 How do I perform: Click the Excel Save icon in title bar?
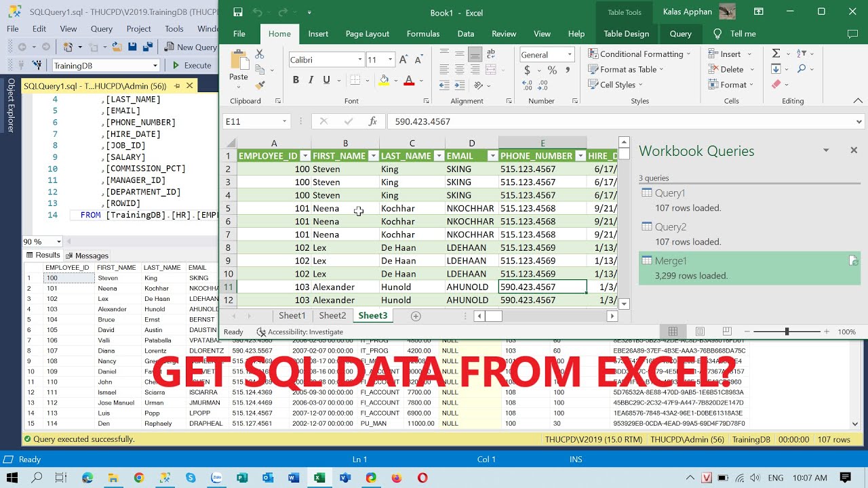(x=237, y=12)
